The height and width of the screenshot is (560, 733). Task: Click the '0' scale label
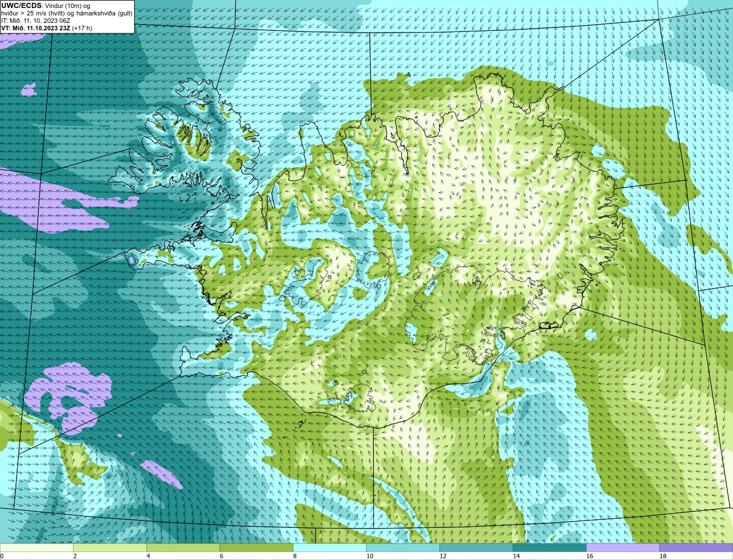pos(2,556)
